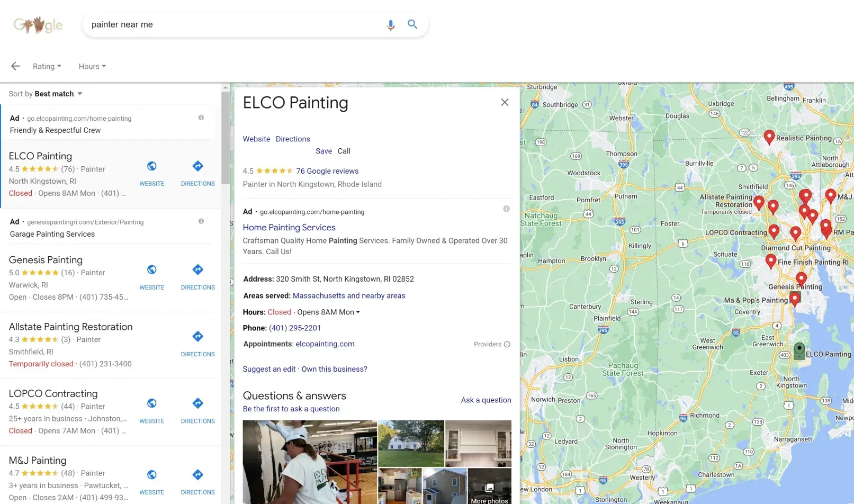Click Directions link in ELCO details
Screen dimensions: 854x504
[293, 139]
